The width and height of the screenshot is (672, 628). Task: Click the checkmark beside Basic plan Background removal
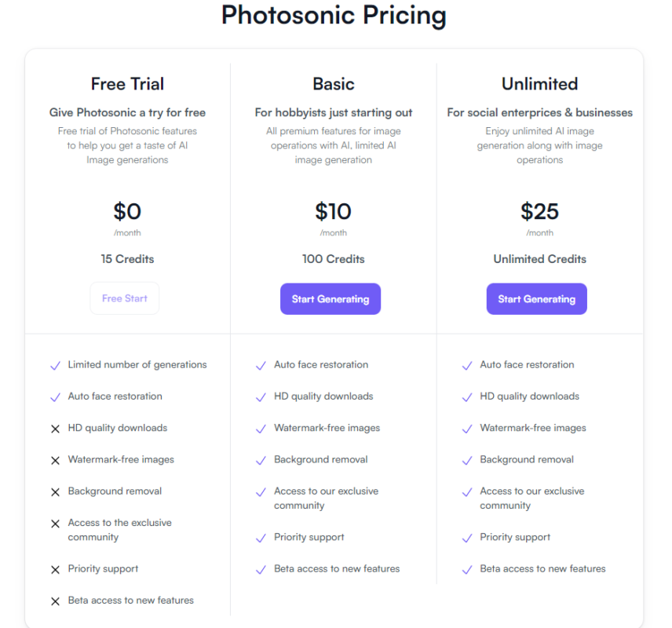(x=261, y=461)
